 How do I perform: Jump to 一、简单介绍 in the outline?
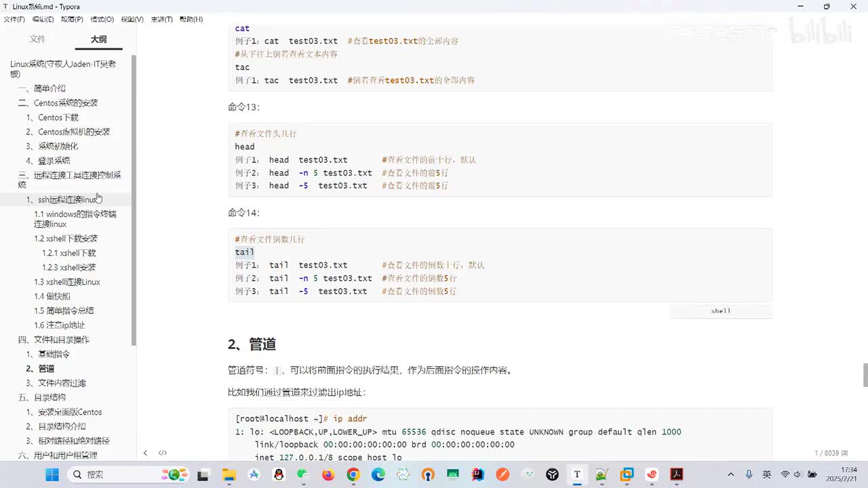[42, 88]
